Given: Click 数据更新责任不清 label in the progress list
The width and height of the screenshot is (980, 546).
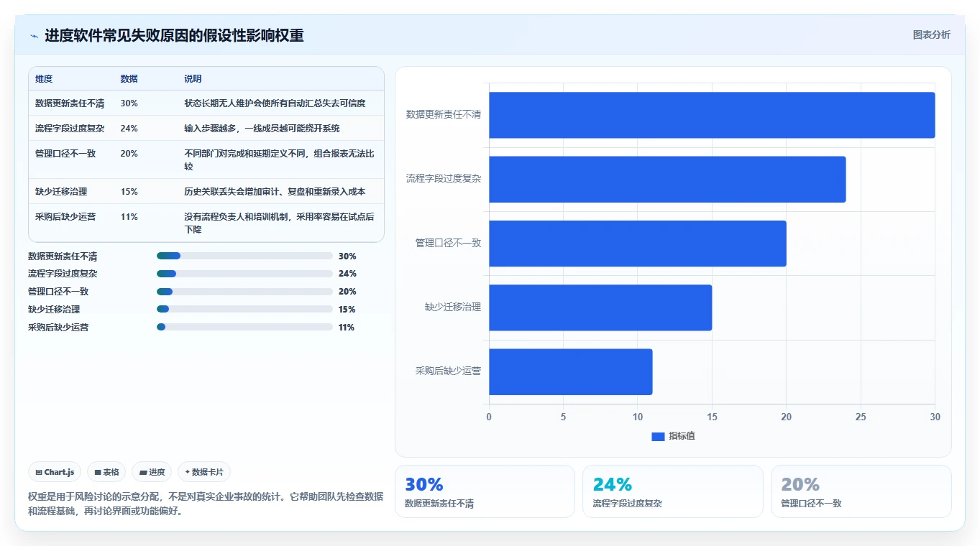Looking at the screenshot, I should click(x=63, y=256).
